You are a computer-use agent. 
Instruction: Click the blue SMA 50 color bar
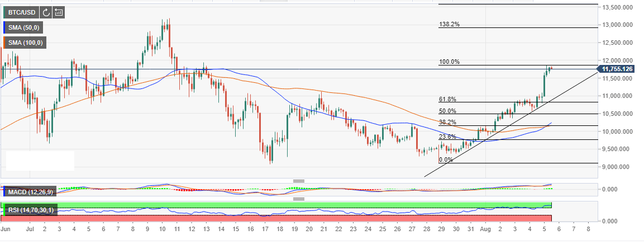[4, 27]
